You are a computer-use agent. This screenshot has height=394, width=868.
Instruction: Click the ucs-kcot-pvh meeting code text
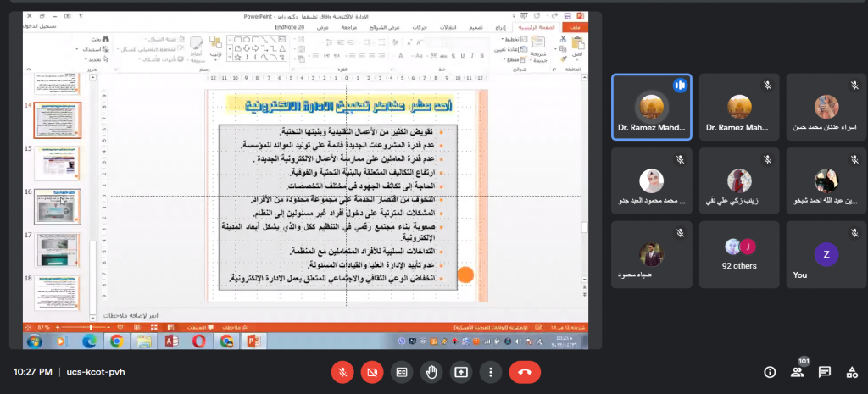tap(95, 371)
